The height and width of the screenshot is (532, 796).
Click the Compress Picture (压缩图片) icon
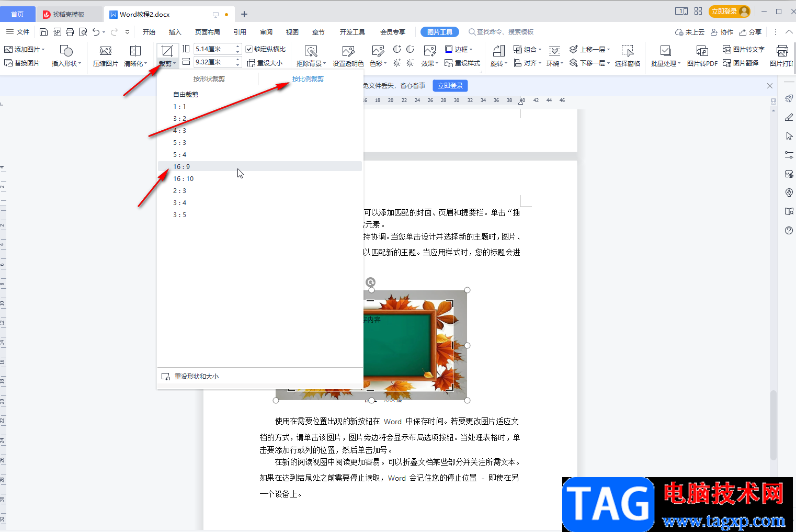click(106, 51)
